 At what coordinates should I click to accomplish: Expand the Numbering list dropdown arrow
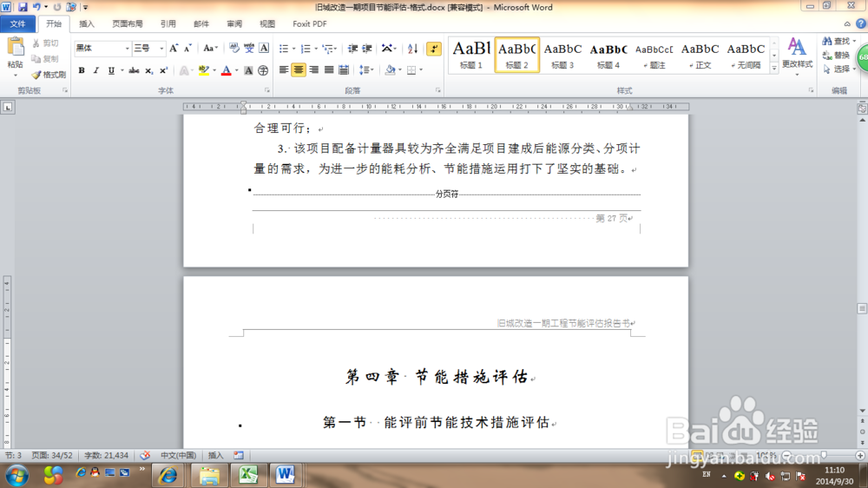[x=316, y=49]
